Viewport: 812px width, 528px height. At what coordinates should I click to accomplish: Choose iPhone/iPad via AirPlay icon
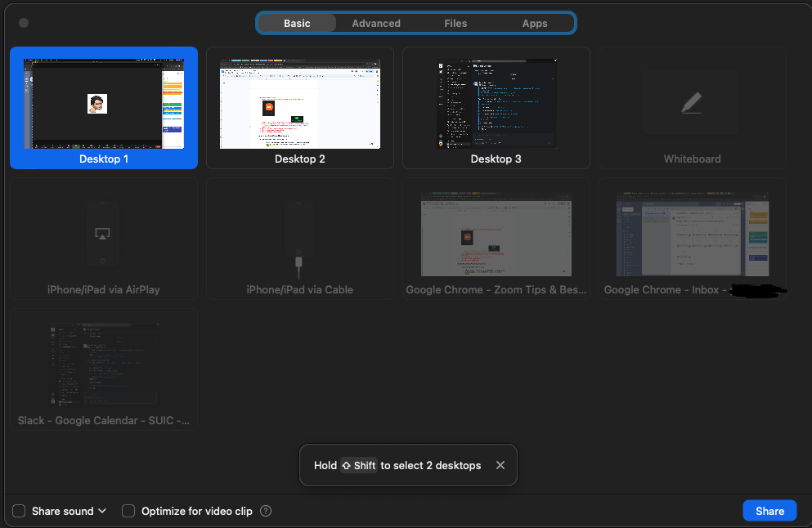(102, 234)
